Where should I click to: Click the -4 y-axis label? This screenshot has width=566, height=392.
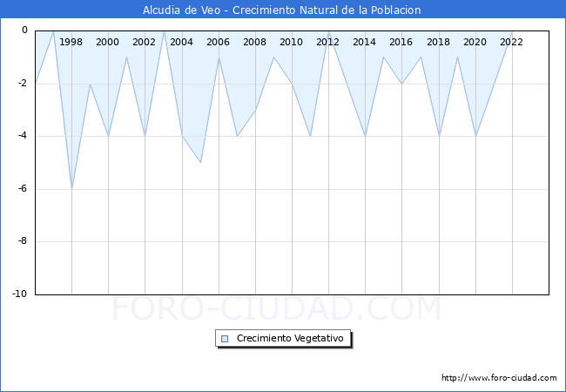[x=23, y=136]
